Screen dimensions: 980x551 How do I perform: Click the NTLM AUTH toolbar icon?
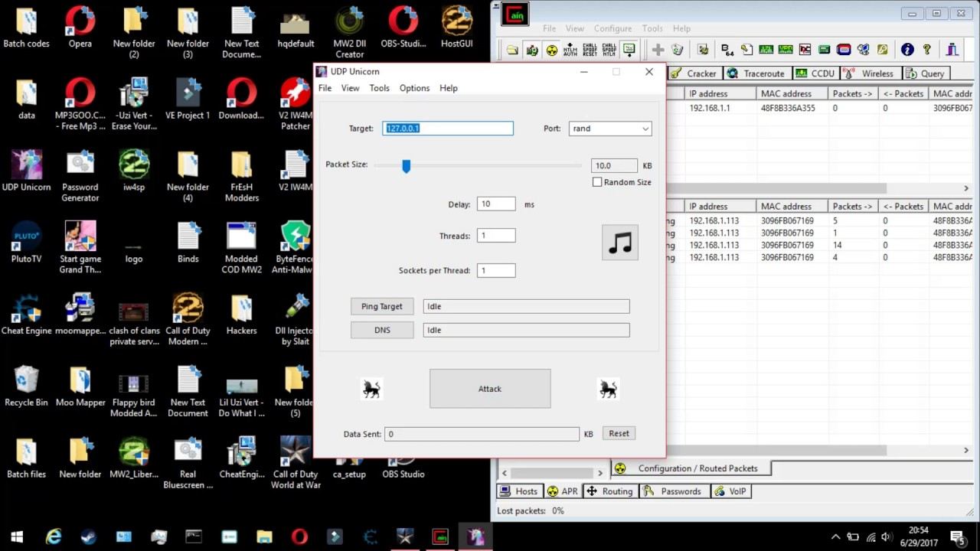[x=570, y=50]
